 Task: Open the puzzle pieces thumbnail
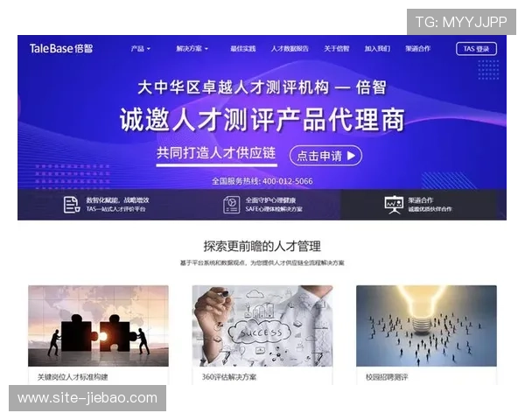tap(98, 325)
